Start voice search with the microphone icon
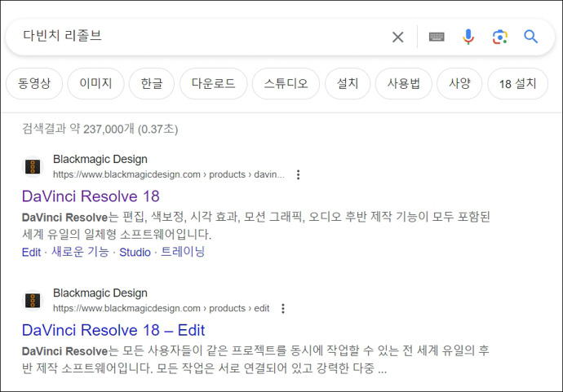The width and height of the screenshot is (563, 392). [468, 37]
